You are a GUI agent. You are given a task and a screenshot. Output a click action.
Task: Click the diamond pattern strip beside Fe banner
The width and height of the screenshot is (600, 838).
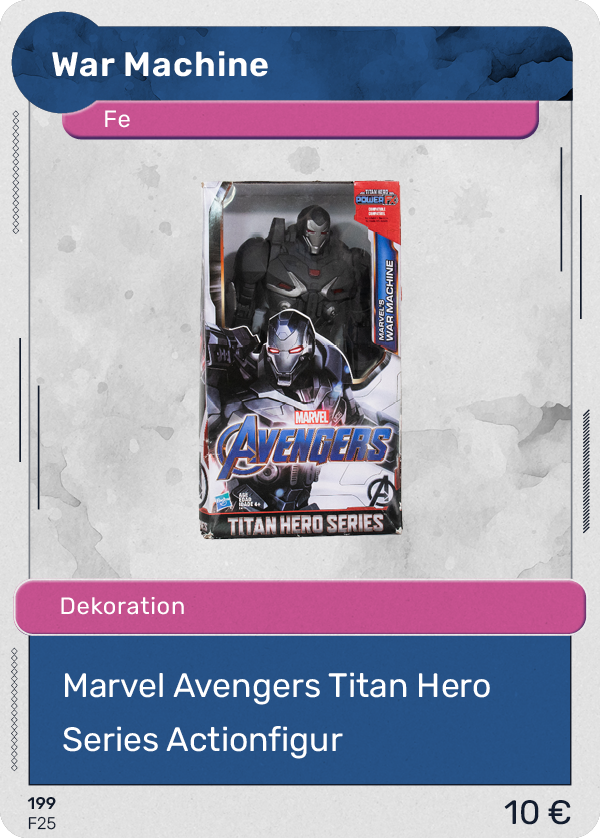[16, 172]
